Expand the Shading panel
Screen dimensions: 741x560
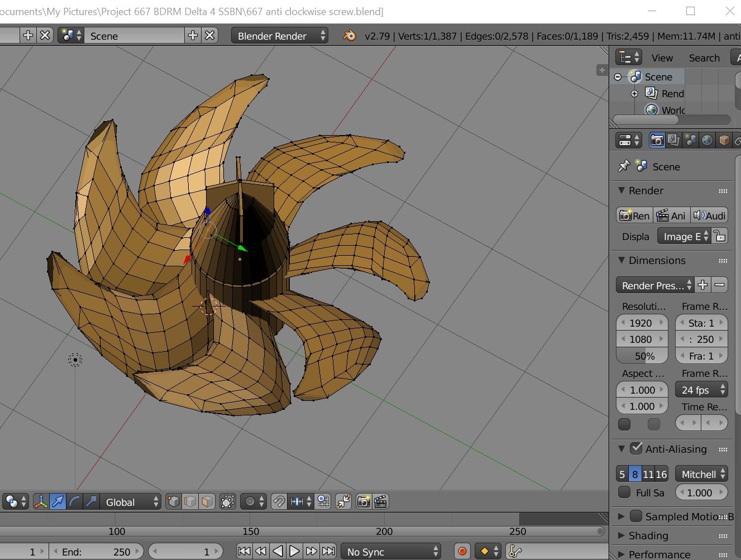pos(648,535)
